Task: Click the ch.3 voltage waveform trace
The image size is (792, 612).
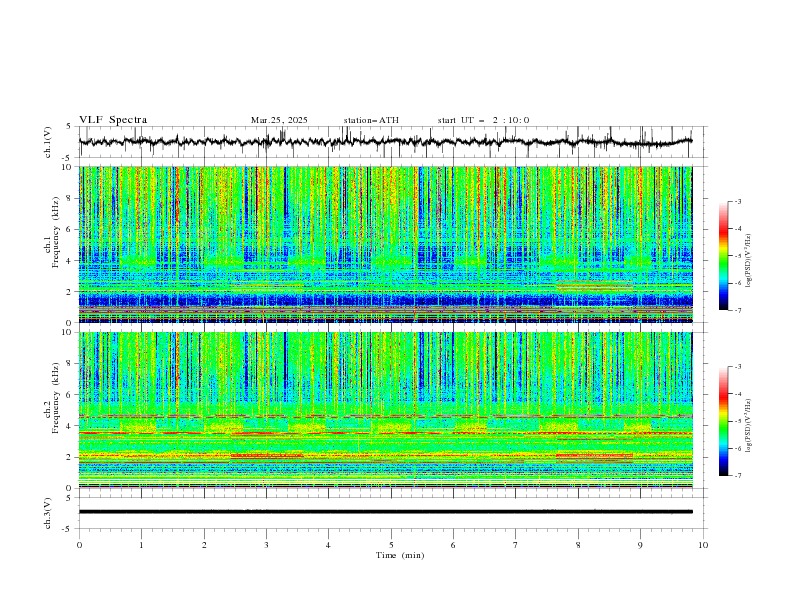Action: (x=385, y=512)
